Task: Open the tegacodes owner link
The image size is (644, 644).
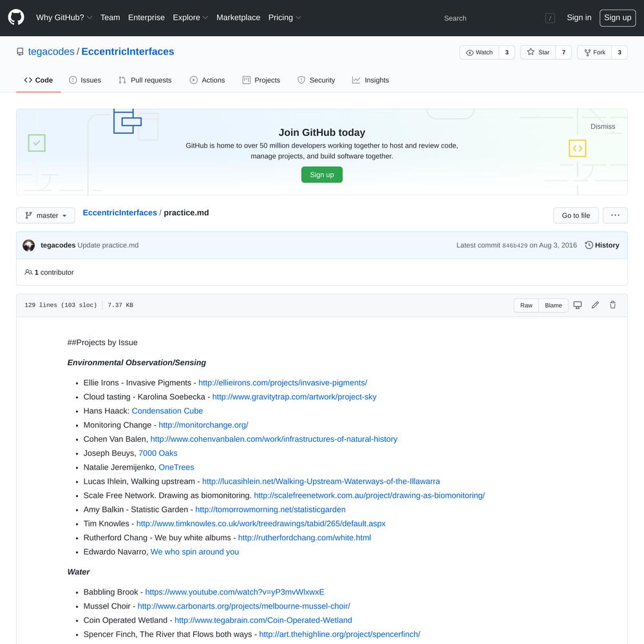Action: pyautogui.click(x=51, y=52)
